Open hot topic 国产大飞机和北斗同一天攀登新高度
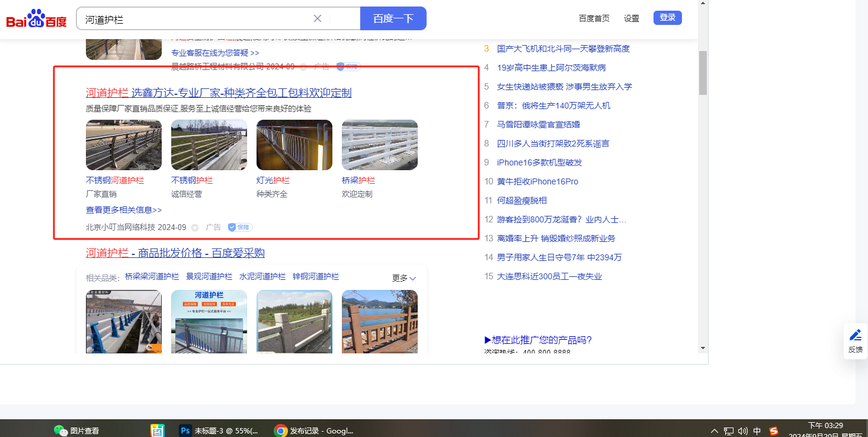The width and height of the screenshot is (868, 437). click(x=563, y=49)
